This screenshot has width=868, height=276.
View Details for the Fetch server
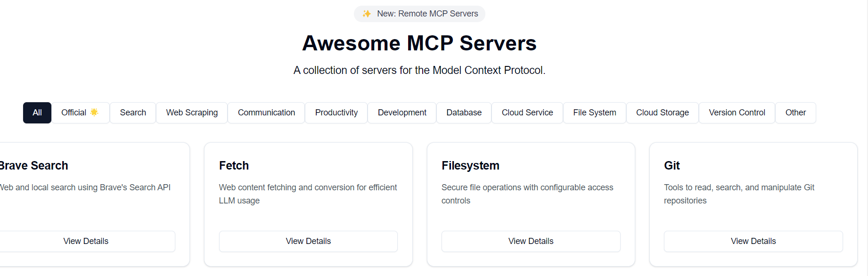tap(308, 241)
